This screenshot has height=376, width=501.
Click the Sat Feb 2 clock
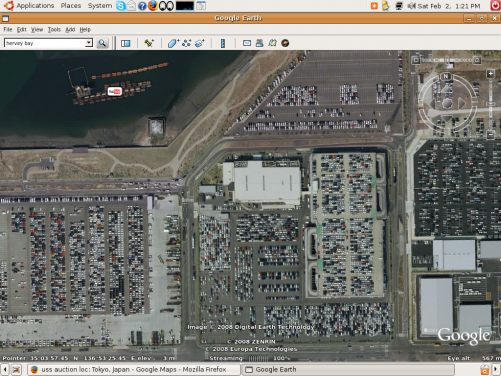click(449, 6)
